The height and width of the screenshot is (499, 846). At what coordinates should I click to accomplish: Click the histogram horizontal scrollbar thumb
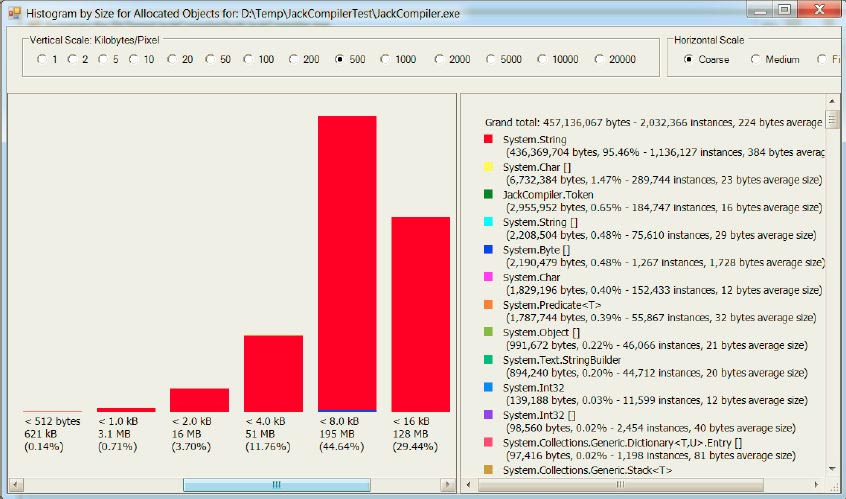pyautogui.click(x=277, y=484)
